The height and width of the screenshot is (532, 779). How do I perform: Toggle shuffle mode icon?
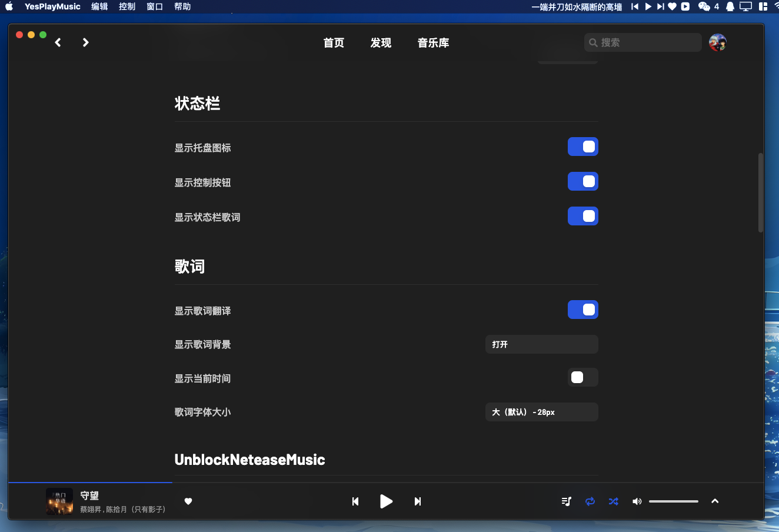tap(614, 501)
